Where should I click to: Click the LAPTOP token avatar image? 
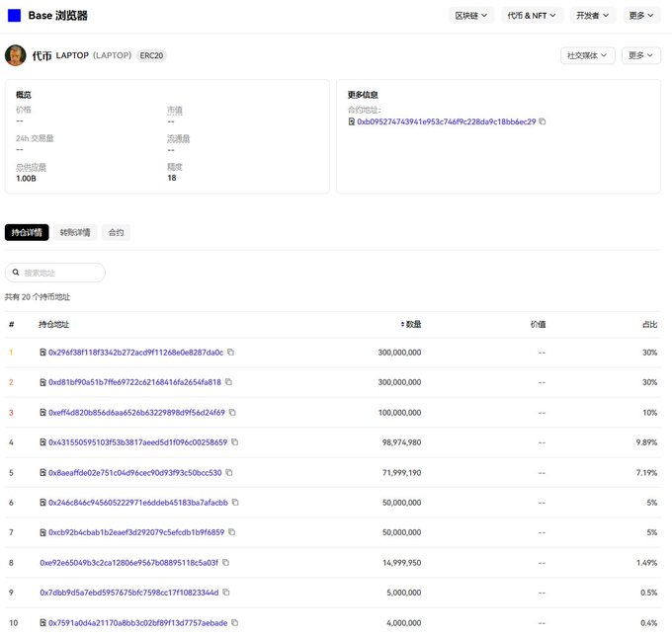pyautogui.click(x=16, y=55)
